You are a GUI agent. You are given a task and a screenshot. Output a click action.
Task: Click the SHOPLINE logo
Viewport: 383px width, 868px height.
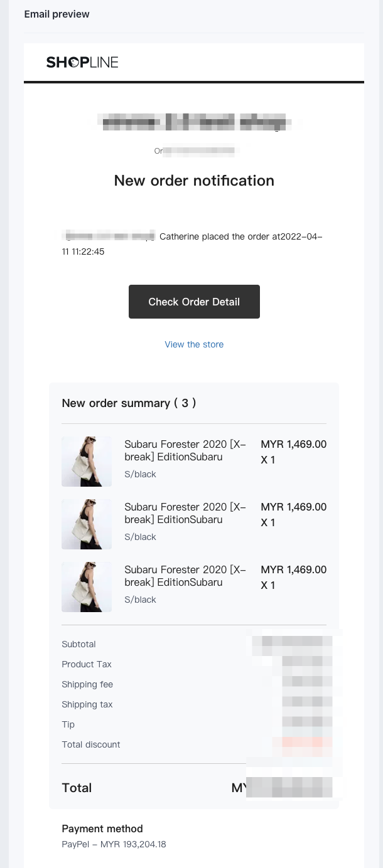pyautogui.click(x=82, y=62)
